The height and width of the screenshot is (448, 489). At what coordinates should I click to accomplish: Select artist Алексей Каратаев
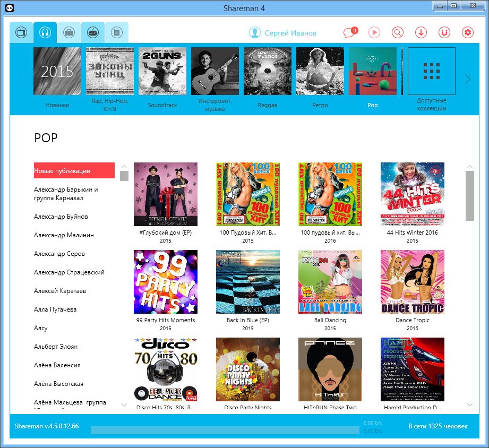[60, 291]
